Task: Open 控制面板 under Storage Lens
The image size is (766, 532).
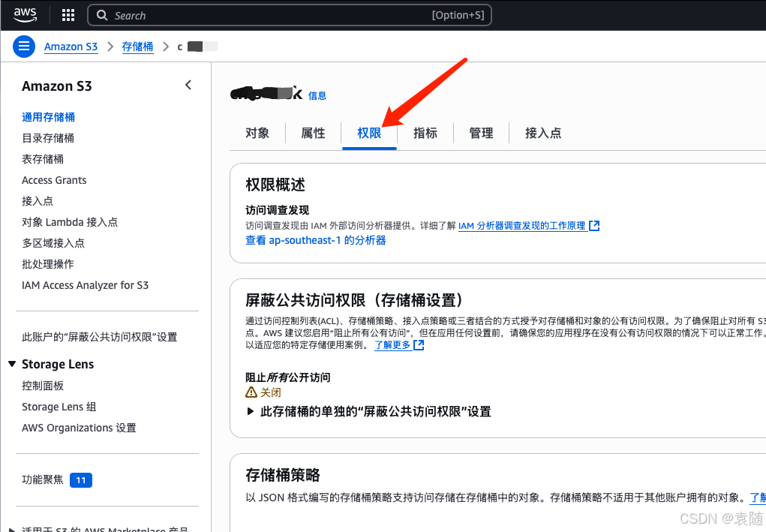Action: point(43,386)
